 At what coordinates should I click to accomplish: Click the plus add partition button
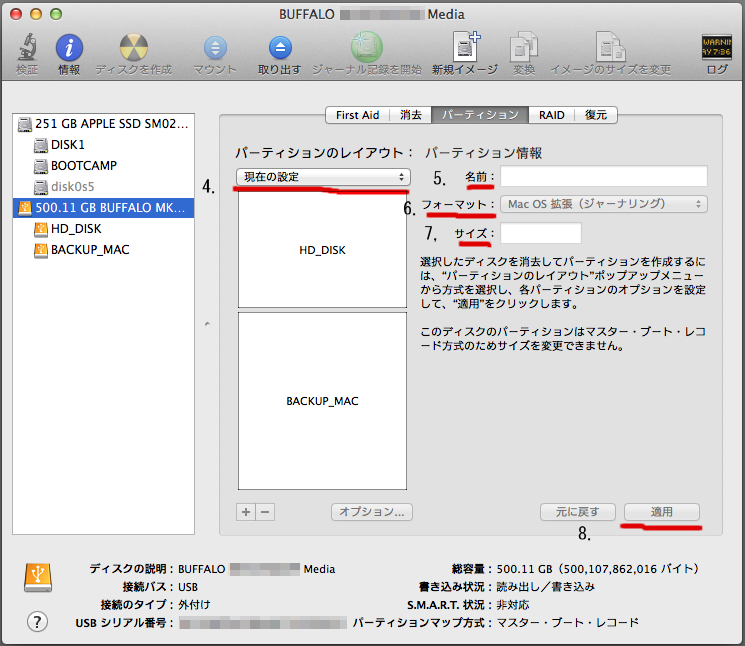pos(246,512)
